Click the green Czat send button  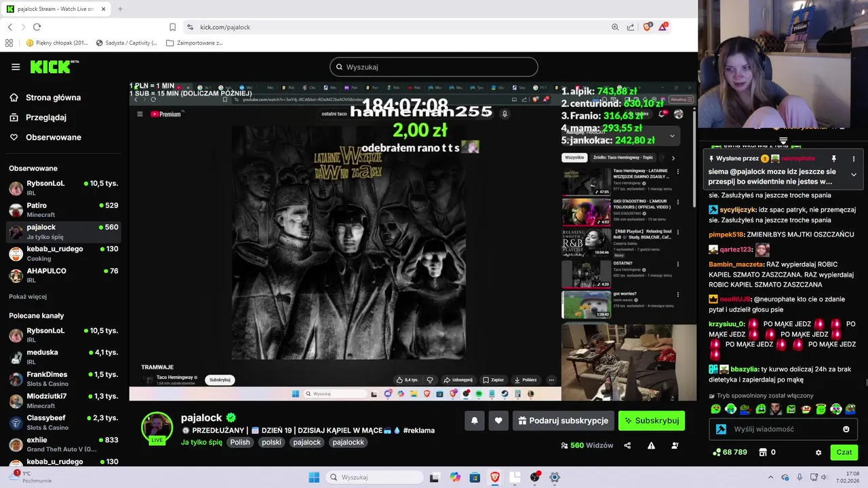point(844,452)
